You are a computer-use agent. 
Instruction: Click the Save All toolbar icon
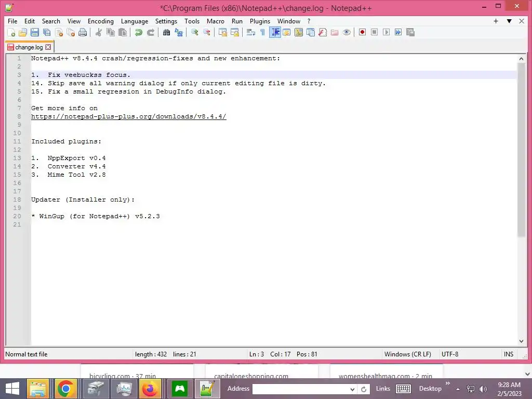tap(46, 32)
